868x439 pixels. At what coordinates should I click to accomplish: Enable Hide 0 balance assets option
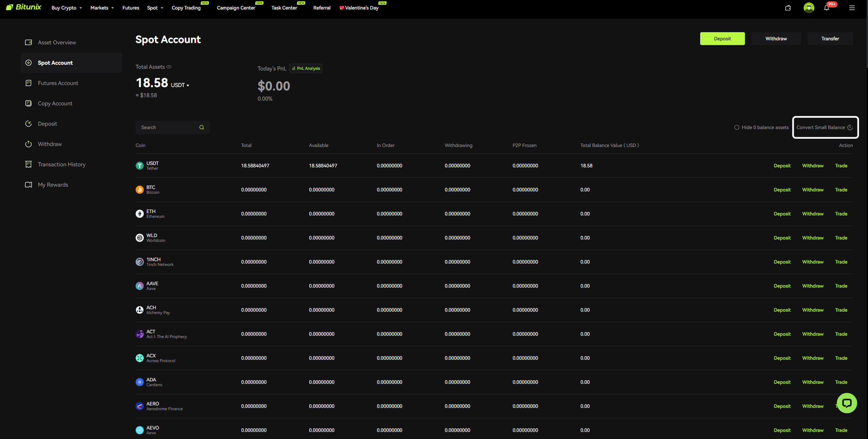[x=737, y=127]
